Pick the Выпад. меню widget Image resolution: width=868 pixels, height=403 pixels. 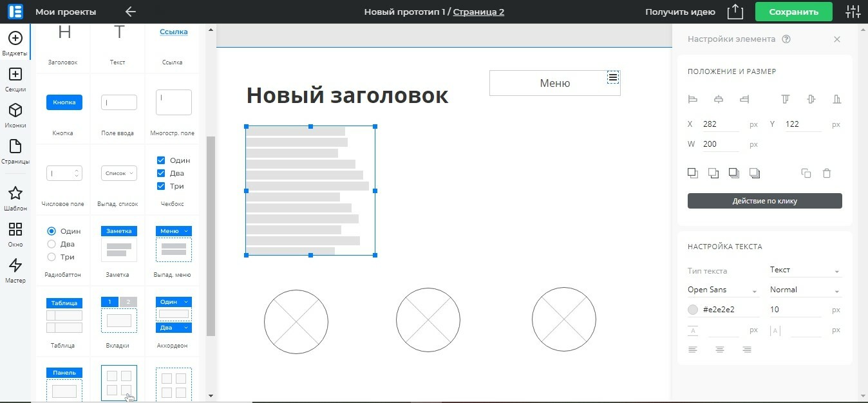click(174, 250)
